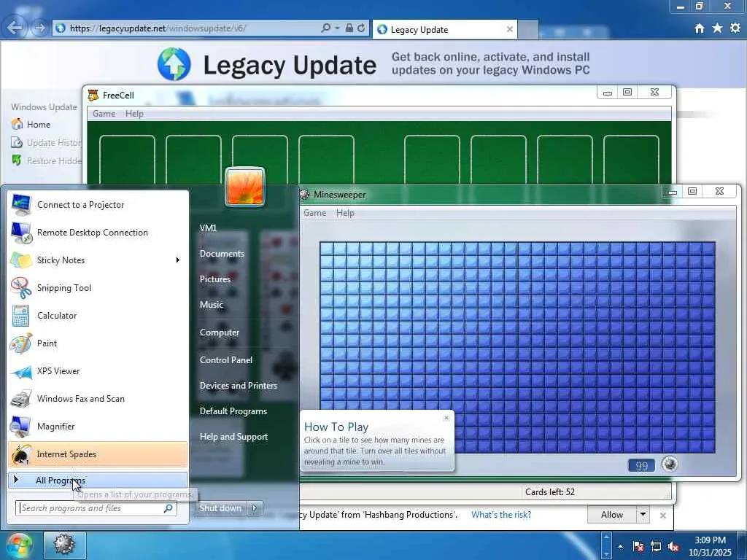Image resolution: width=747 pixels, height=560 pixels.
Task: Click the What's the risk? link
Action: [x=500, y=515]
